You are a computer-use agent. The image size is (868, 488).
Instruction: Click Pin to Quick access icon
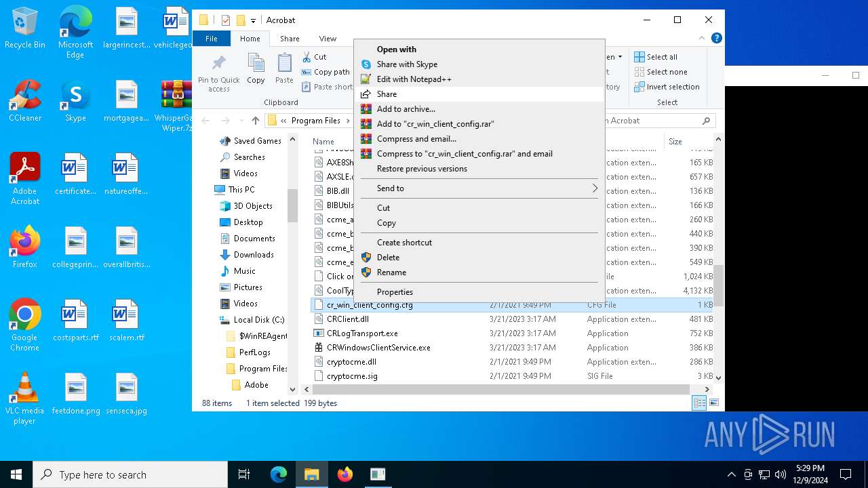pos(218,73)
